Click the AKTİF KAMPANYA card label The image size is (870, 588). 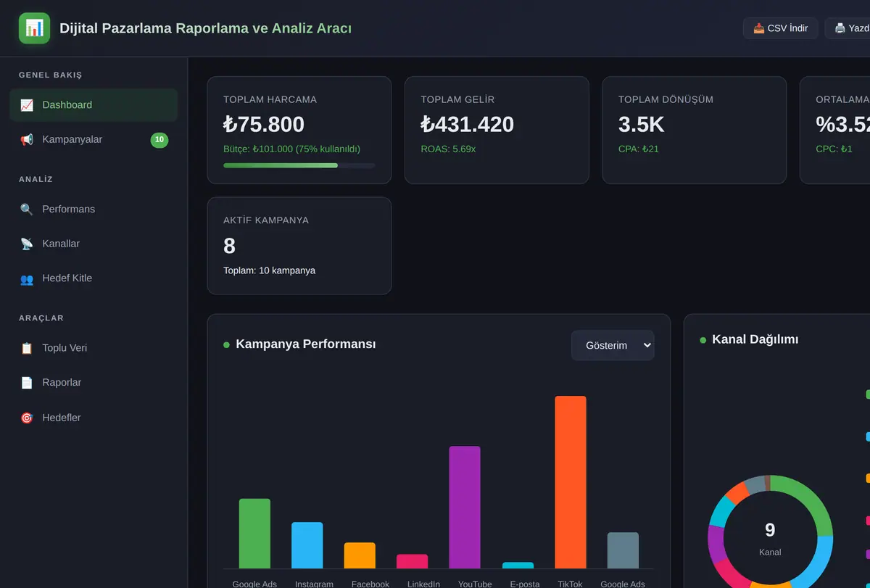266,220
